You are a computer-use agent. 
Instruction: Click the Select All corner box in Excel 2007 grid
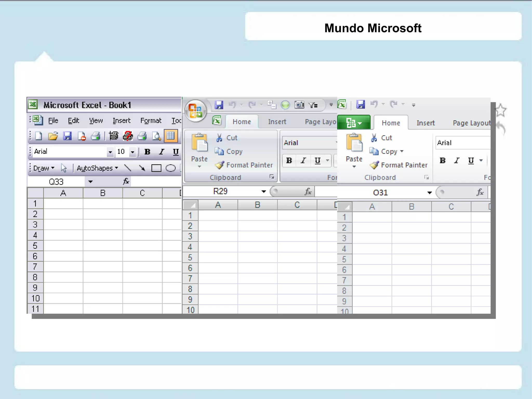pyautogui.click(x=191, y=205)
